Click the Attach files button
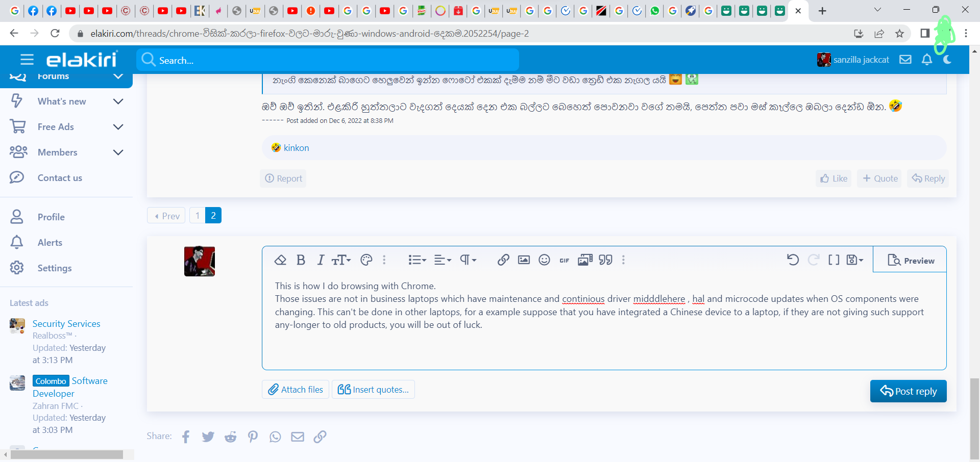The image size is (980, 462). 296,390
